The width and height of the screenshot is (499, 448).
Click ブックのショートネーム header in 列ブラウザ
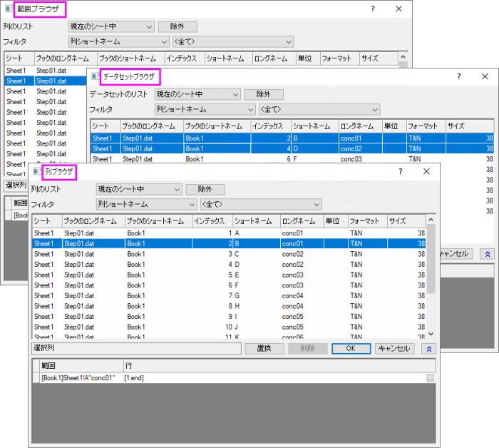pyautogui.click(x=158, y=221)
